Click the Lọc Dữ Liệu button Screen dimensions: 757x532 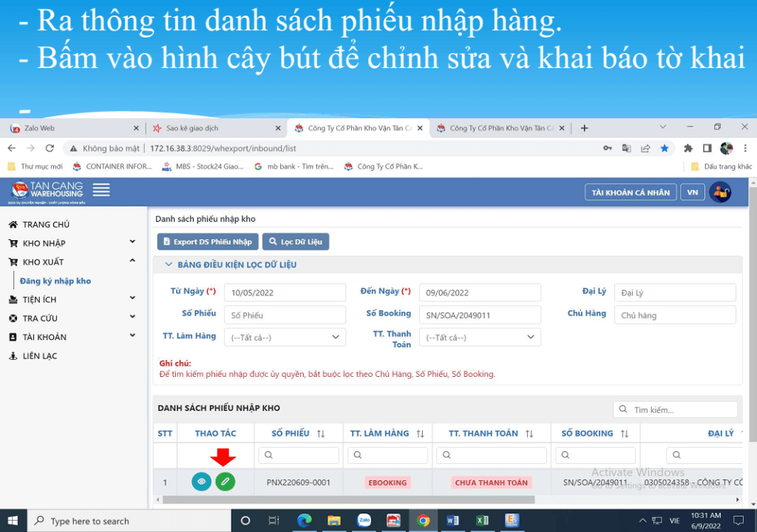tap(296, 242)
